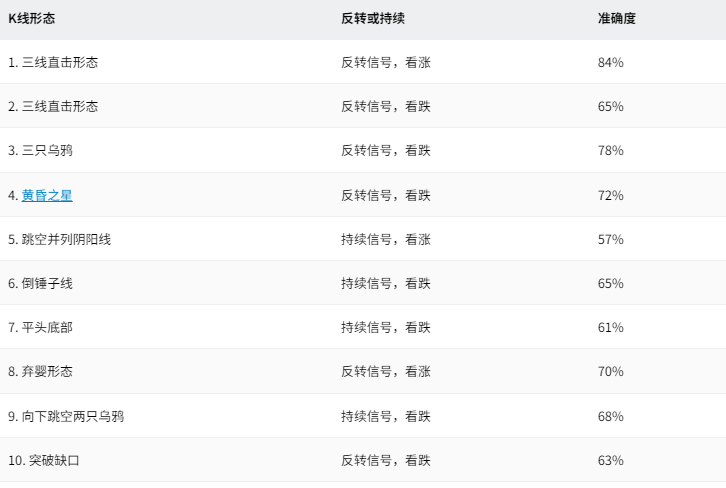Viewport: 726px width, 488px height.
Task: Select the 6. 倒锤子线 row
Action: coord(363,283)
